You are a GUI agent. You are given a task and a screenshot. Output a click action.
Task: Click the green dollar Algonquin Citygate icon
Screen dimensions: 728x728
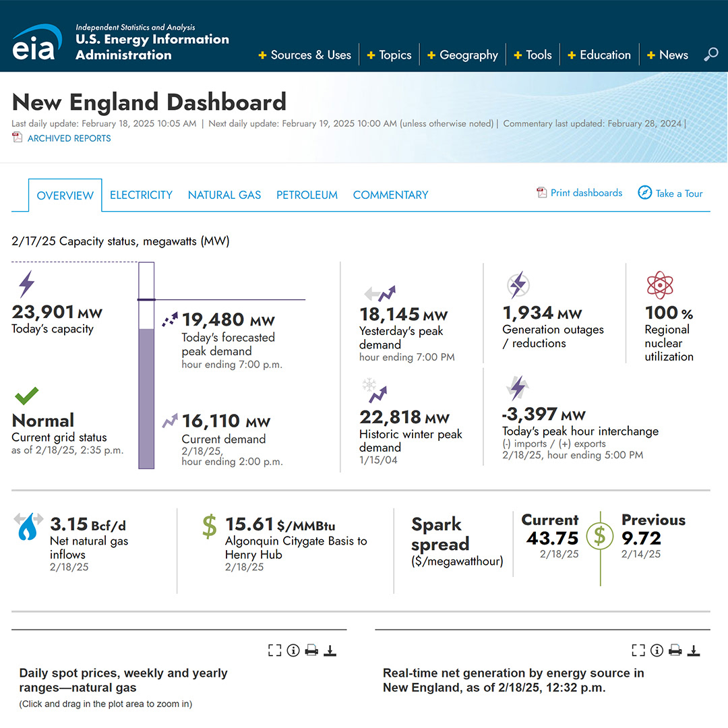(x=210, y=526)
